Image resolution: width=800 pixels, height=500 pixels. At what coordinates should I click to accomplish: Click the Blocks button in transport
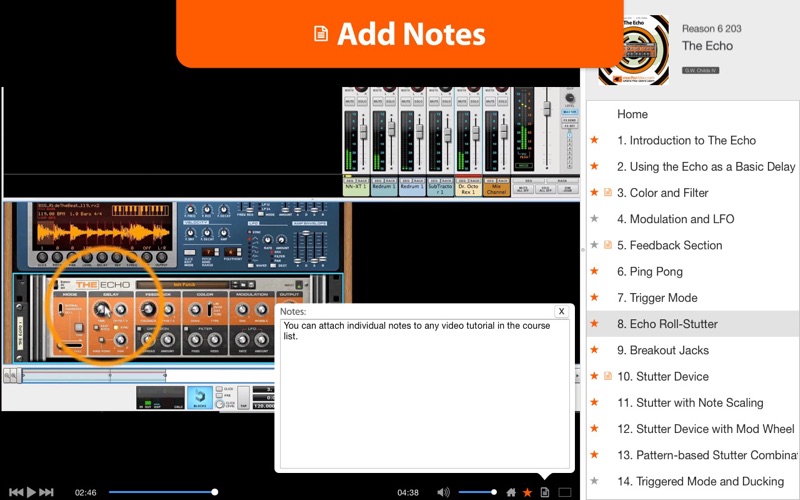tap(199, 398)
